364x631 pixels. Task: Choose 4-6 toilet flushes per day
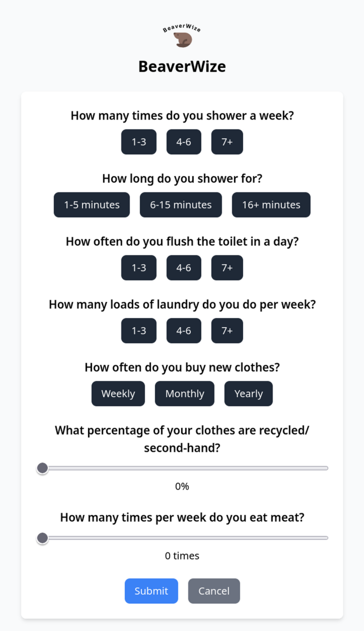[x=184, y=268]
